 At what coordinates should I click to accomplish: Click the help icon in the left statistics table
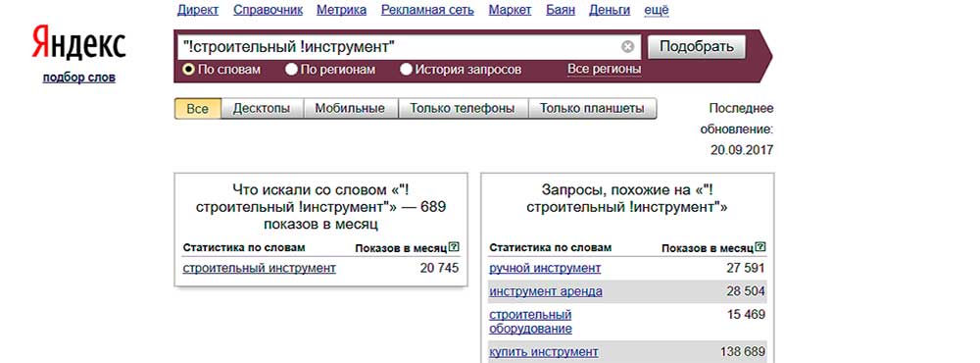[x=454, y=248]
